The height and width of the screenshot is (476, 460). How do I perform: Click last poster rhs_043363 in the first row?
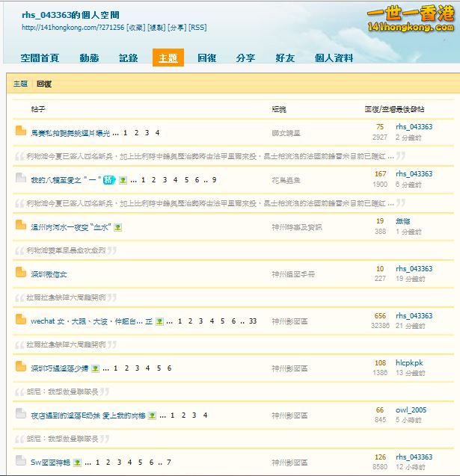[x=414, y=127]
